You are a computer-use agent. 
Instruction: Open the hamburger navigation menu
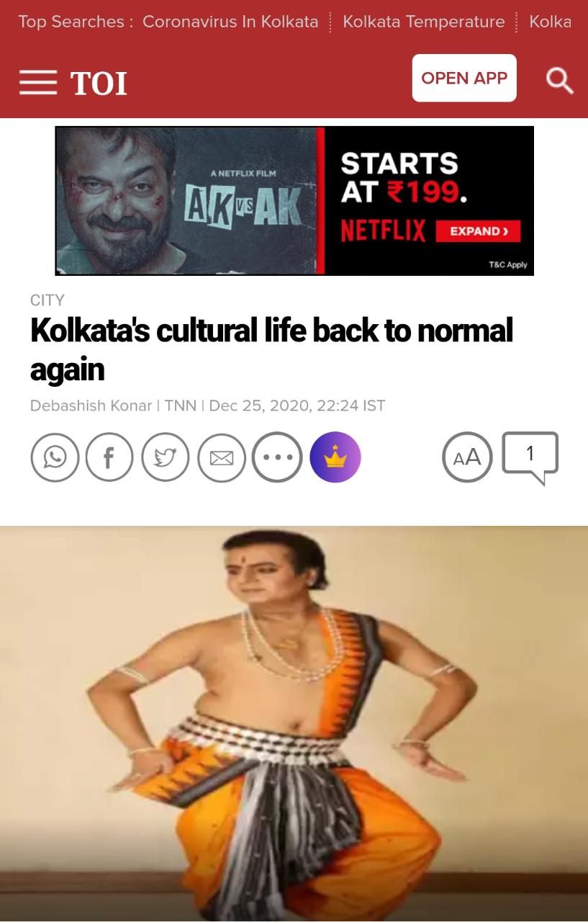(x=38, y=82)
